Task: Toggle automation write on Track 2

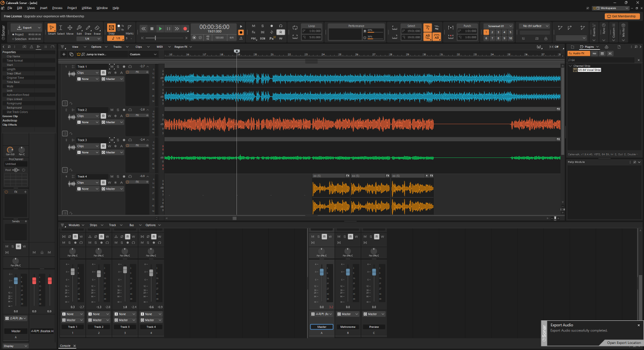Action: [109, 116]
